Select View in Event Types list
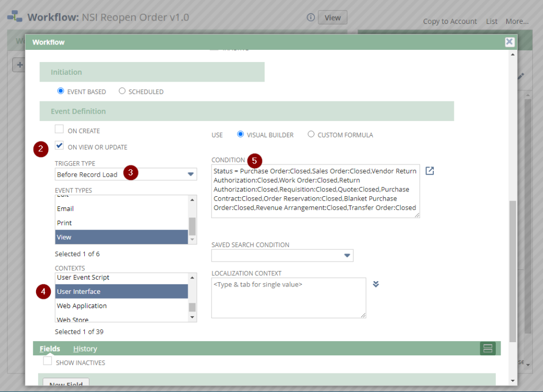 [121, 237]
